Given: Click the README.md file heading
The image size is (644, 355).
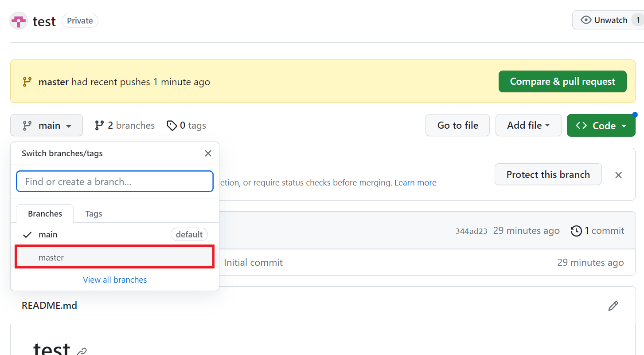Looking at the screenshot, I should (49, 306).
